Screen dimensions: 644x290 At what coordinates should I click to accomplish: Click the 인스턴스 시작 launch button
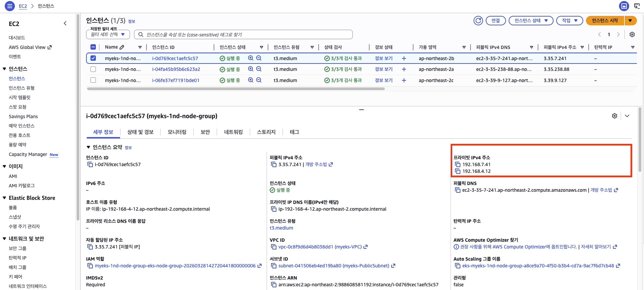click(x=605, y=21)
